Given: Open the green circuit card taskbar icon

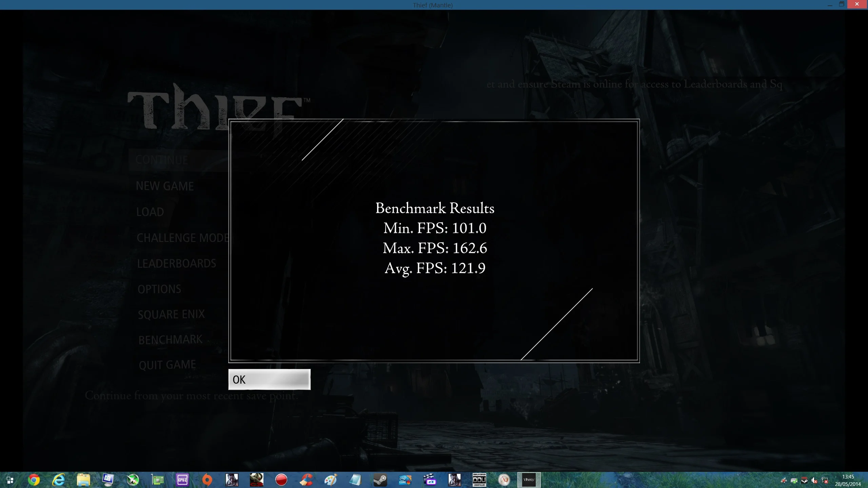Looking at the screenshot, I should (158, 480).
